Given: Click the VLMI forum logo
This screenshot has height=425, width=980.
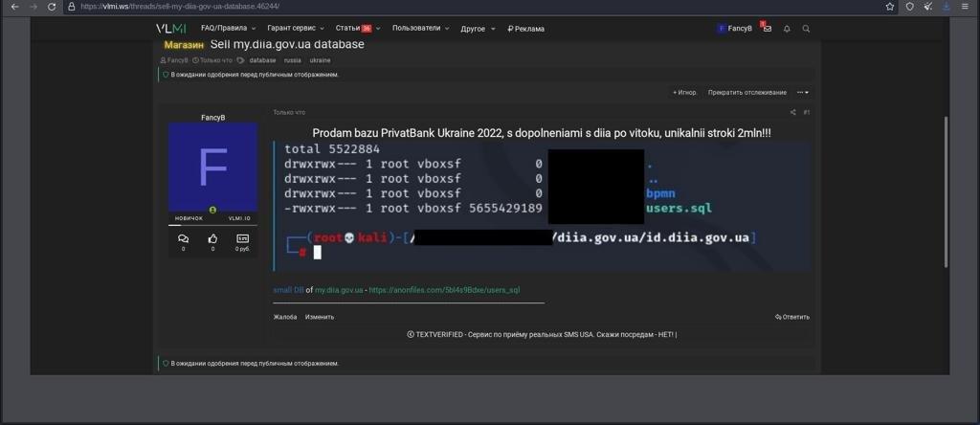Looking at the screenshot, I should tap(170, 28).
